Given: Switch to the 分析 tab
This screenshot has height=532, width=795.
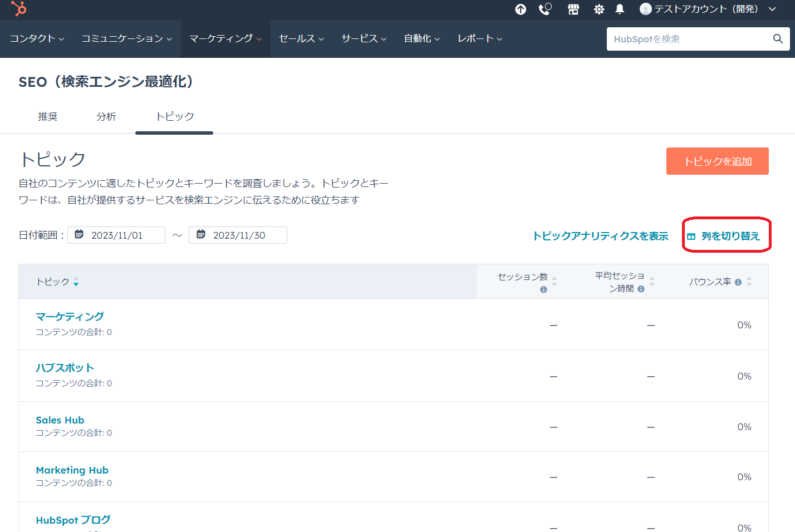Looking at the screenshot, I should click(x=106, y=116).
